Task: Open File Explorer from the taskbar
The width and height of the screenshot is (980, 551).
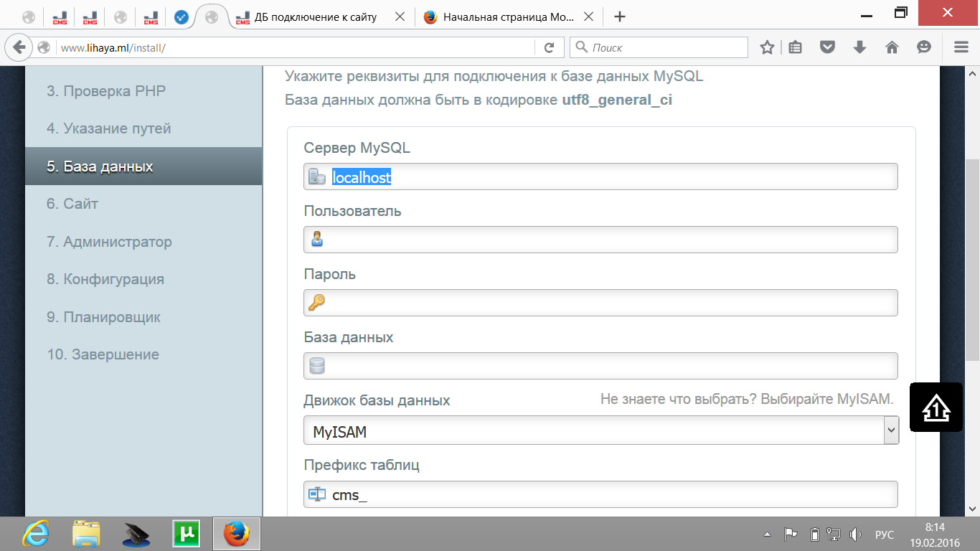Action: (86, 534)
